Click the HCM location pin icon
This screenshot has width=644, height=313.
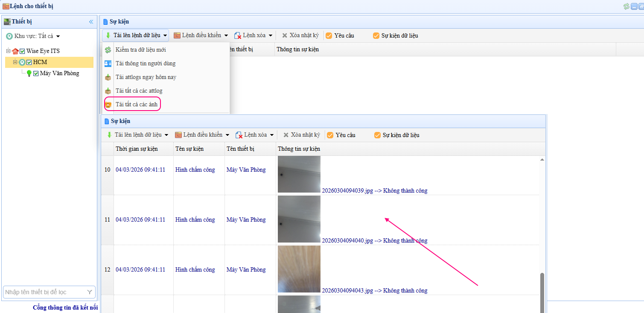(x=22, y=62)
